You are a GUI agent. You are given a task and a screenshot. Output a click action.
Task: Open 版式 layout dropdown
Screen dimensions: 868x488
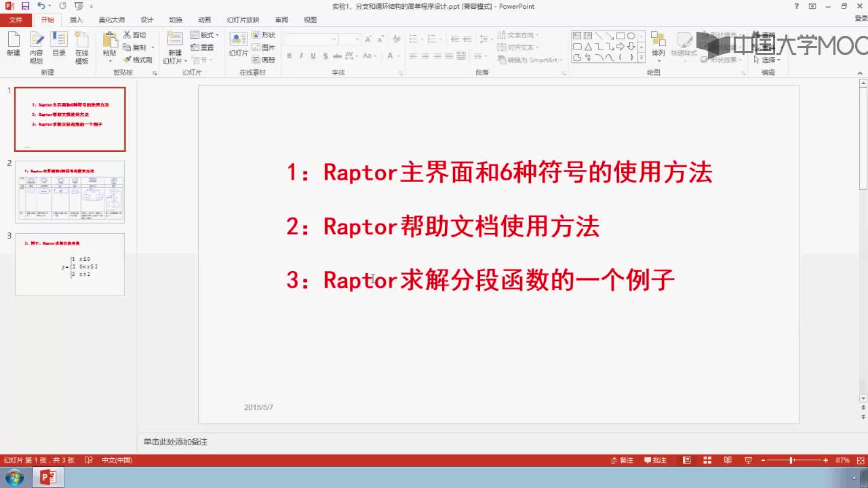coord(205,35)
